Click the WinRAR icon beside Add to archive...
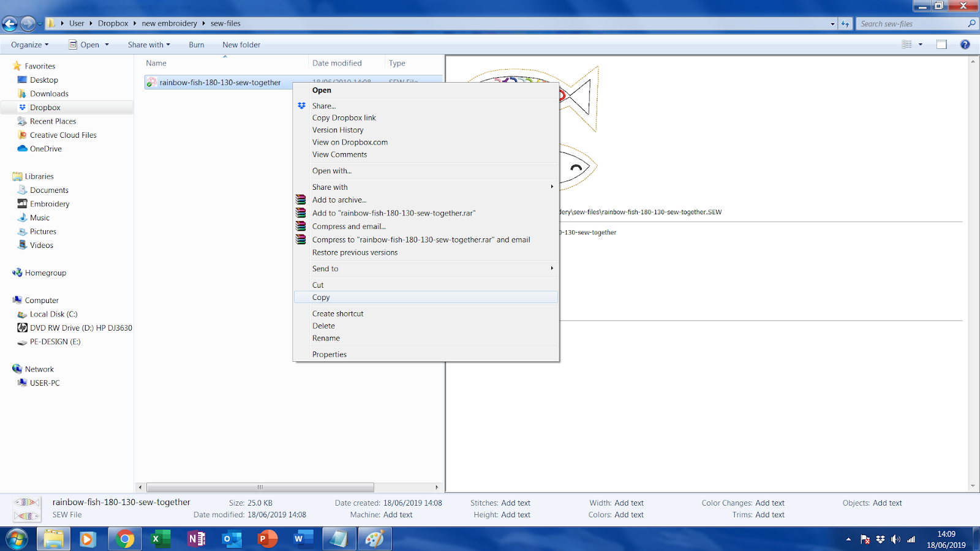This screenshot has width=980, height=551. [x=301, y=200]
